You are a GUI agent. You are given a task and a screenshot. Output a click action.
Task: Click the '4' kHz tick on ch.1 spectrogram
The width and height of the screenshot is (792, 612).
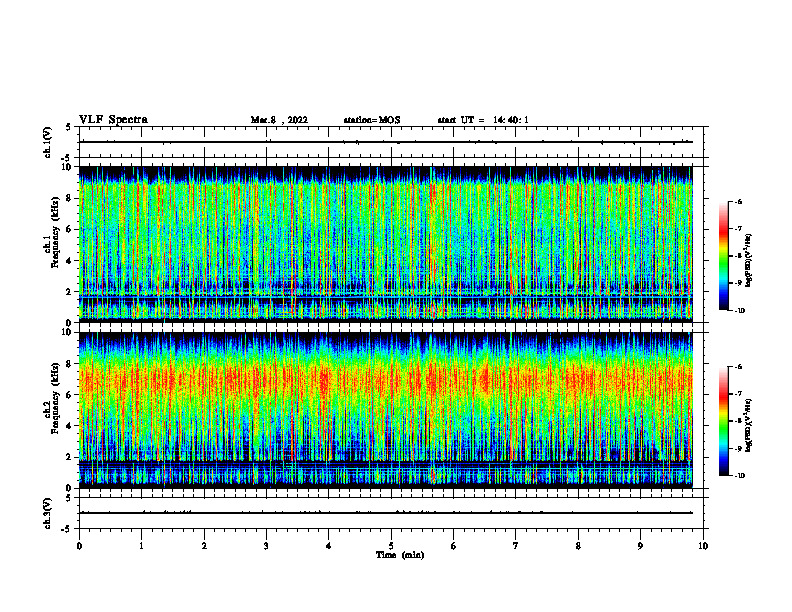(69, 261)
